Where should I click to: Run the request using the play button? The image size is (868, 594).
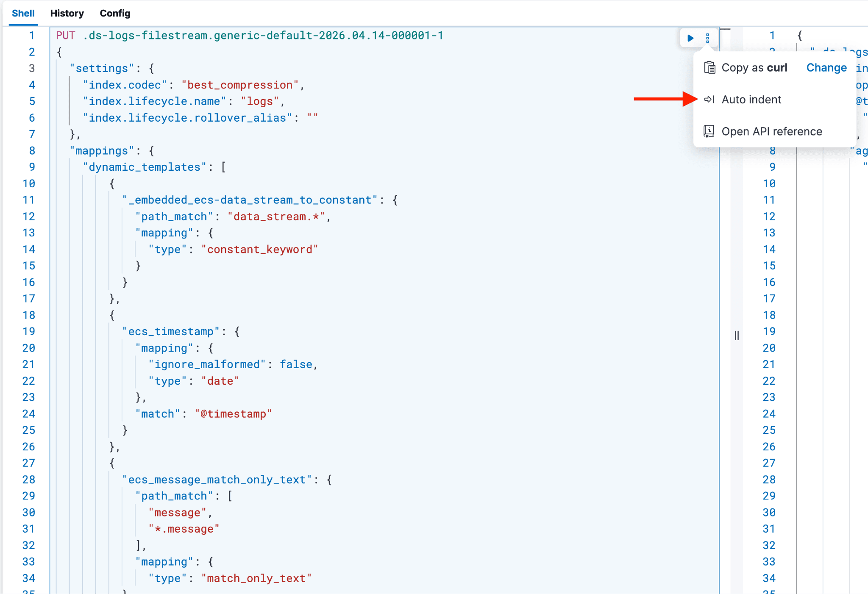click(690, 38)
